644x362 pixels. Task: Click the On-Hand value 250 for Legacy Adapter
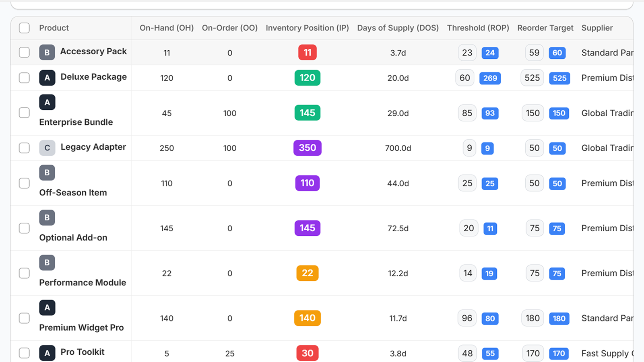pos(167,148)
